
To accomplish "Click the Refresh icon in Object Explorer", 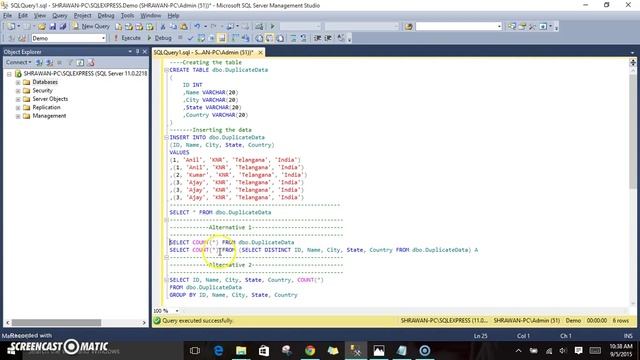I will point(80,62).
